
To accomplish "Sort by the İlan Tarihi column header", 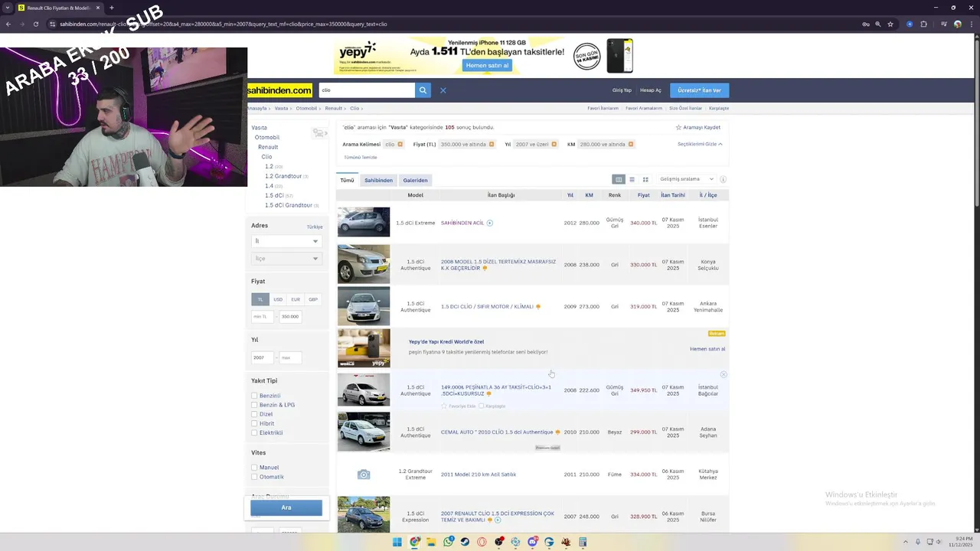I will [673, 195].
